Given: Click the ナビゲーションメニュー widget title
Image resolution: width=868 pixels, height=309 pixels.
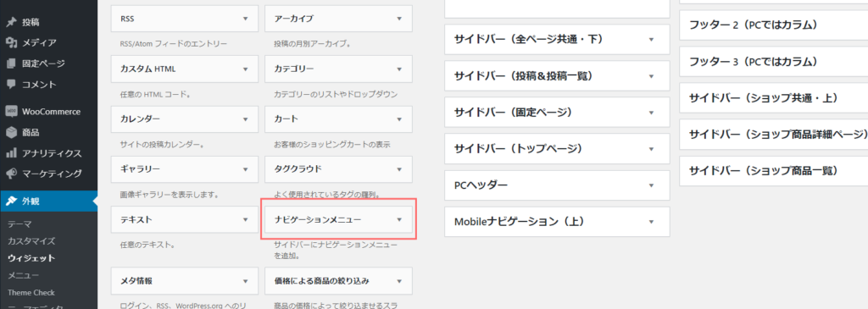Looking at the screenshot, I should tap(318, 219).
